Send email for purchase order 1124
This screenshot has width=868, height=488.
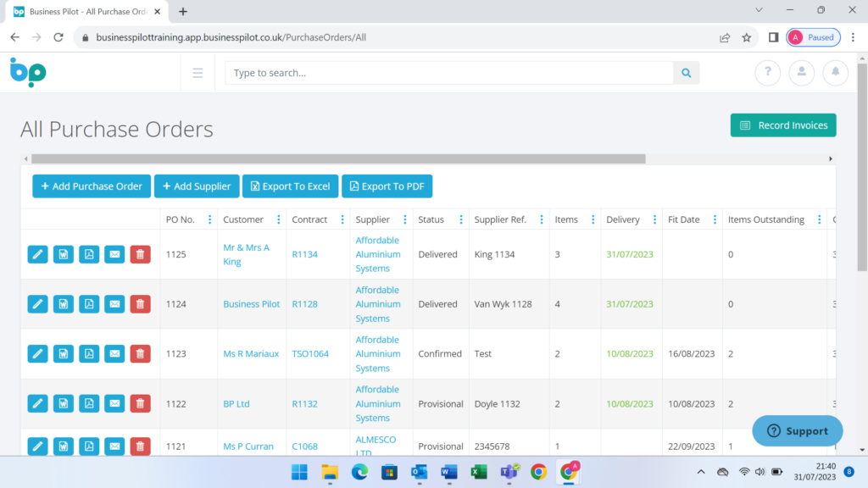coord(114,304)
